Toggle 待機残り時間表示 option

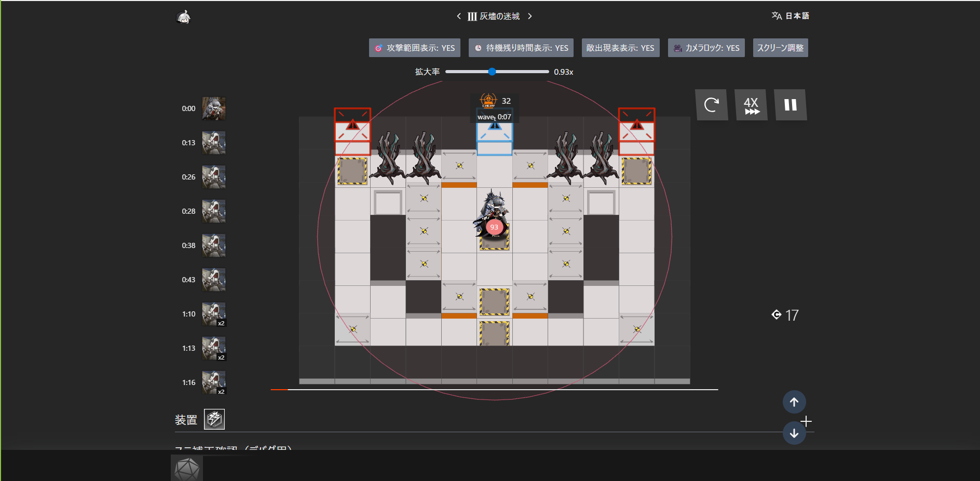(x=521, y=48)
